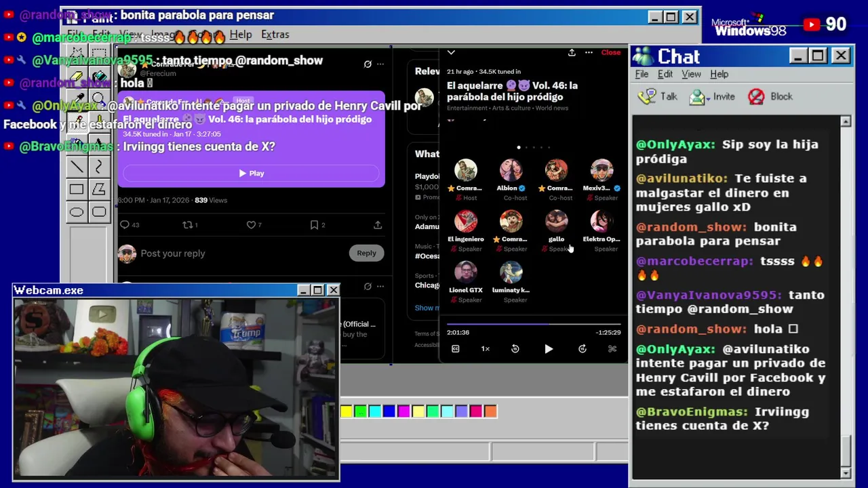The height and width of the screenshot is (488, 868).
Task: Click the Block button in Chat toolbar
Action: click(x=770, y=96)
